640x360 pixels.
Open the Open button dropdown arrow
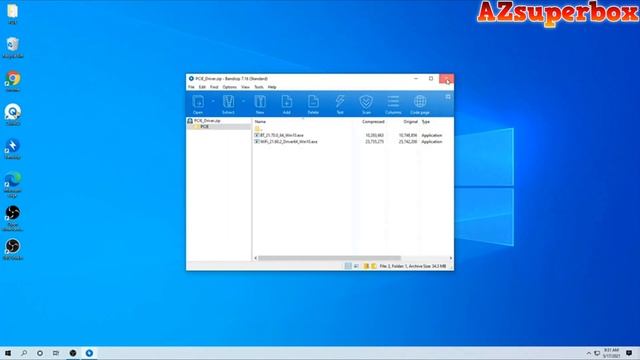coord(213,101)
